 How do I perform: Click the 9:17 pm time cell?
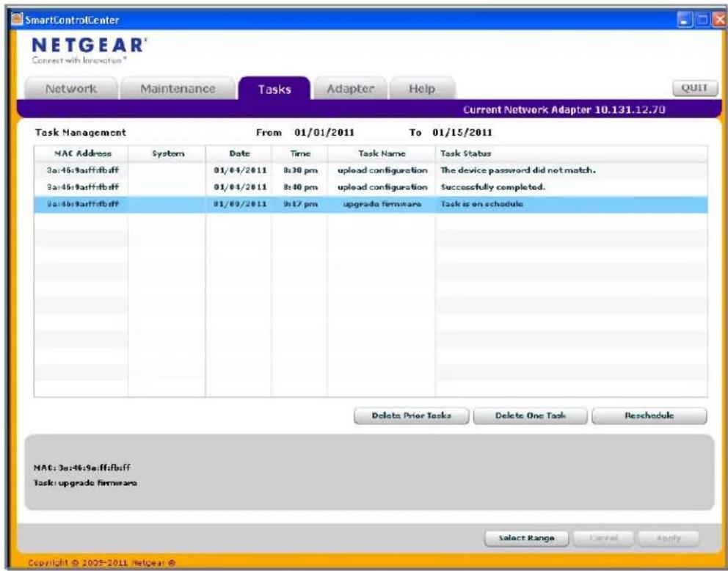[x=300, y=204]
